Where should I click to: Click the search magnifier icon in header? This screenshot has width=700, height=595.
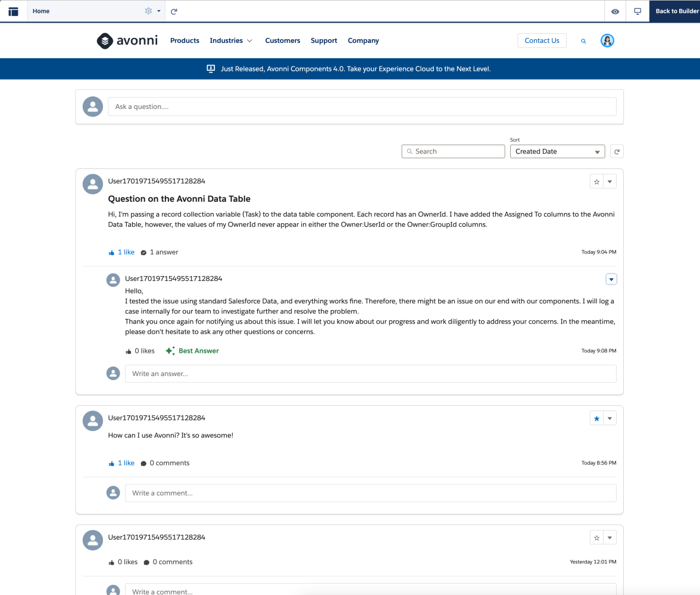583,41
